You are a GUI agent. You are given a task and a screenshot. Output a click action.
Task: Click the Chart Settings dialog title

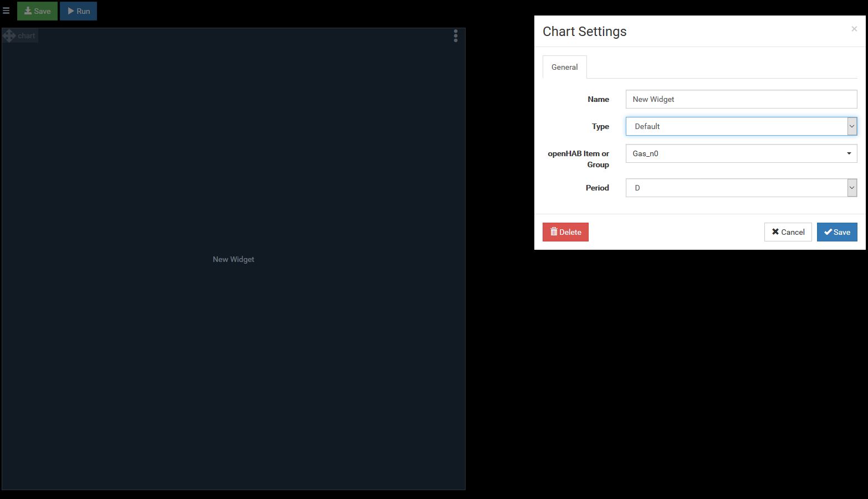tap(584, 32)
